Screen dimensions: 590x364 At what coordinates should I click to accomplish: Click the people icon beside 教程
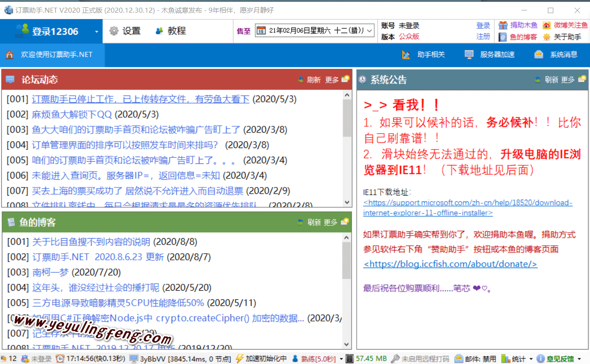click(x=159, y=31)
